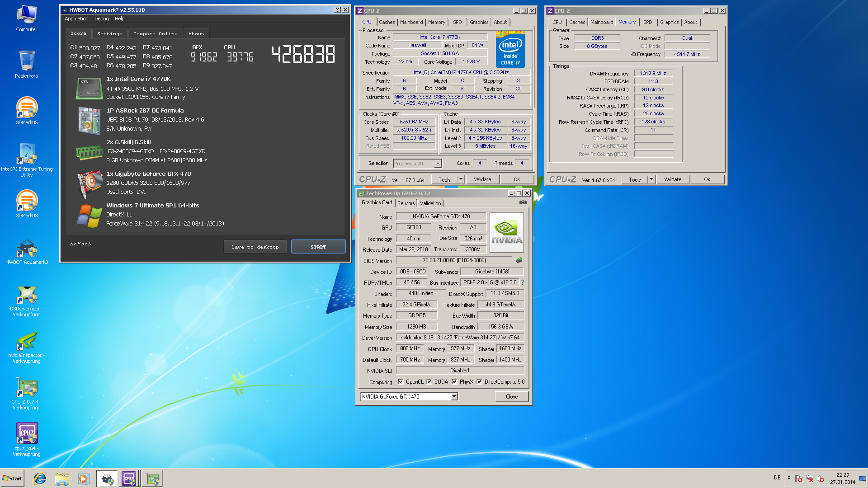This screenshot has width=868, height=488.
Task: Expand the NVIDIA GeForce GTX 470 GPU selector
Action: click(454, 396)
